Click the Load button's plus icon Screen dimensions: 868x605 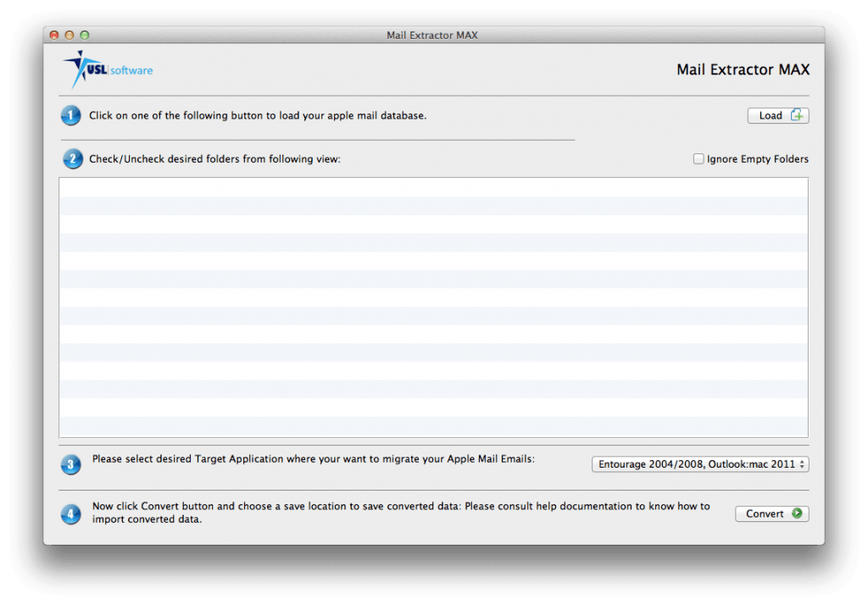coord(798,115)
